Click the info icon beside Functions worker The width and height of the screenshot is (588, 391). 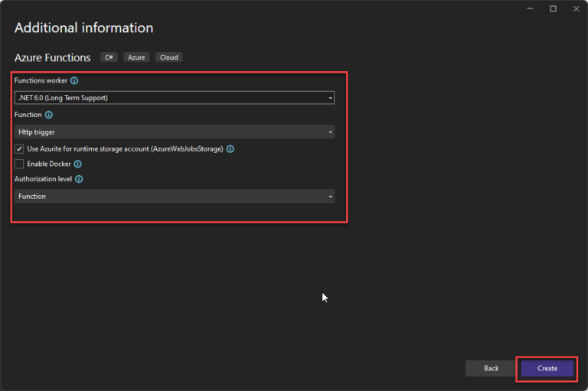point(74,80)
